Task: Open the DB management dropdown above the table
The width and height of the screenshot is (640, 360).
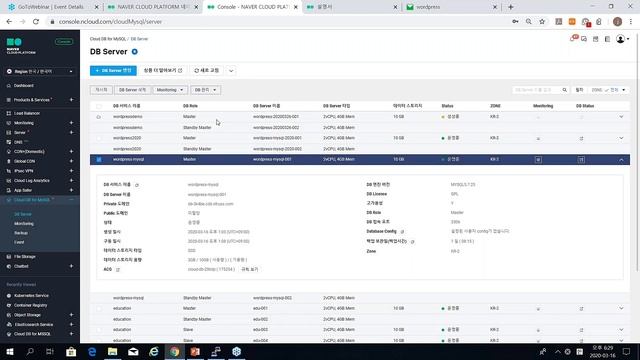Action: pyautogui.click(x=205, y=90)
